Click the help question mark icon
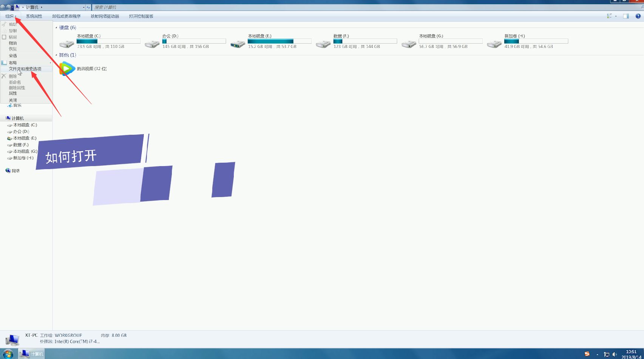The width and height of the screenshot is (644, 359). pyautogui.click(x=638, y=16)
